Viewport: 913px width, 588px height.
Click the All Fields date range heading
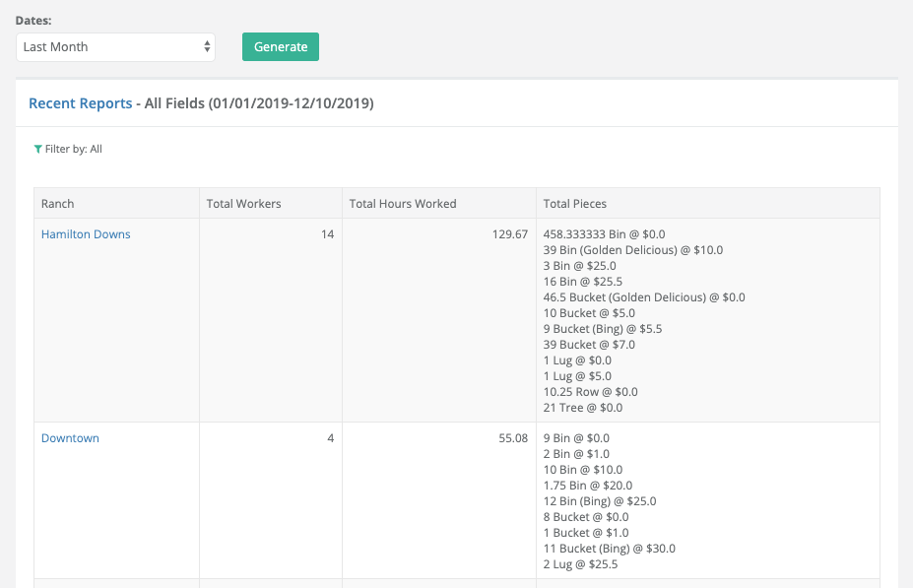click(x=259, y=103)
